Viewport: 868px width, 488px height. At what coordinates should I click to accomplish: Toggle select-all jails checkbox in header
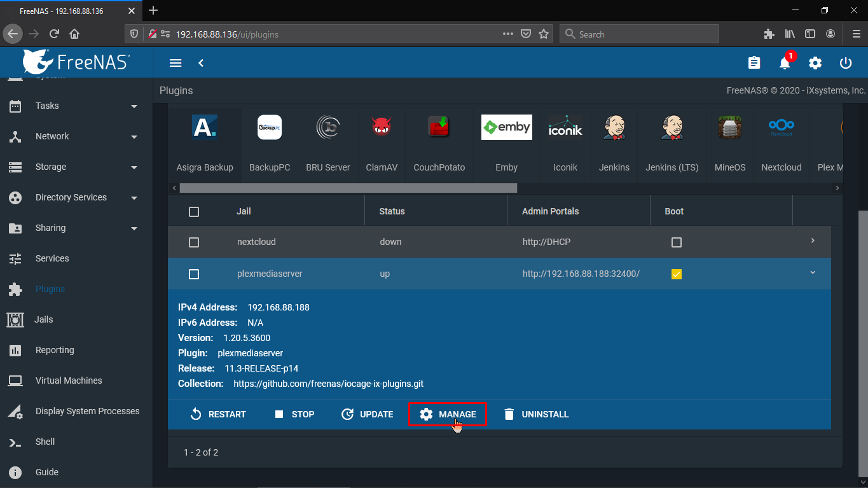point(194,212)
